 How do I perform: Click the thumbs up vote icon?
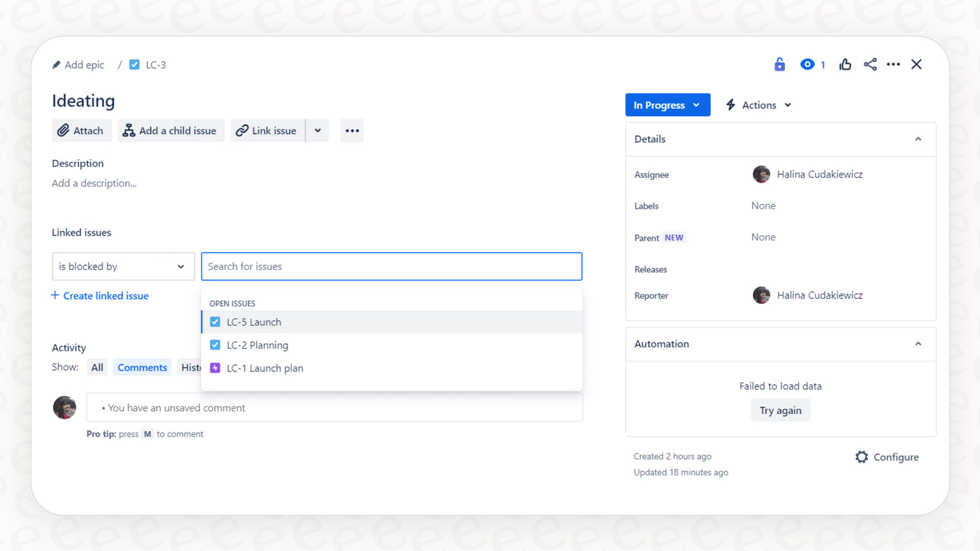845,64
